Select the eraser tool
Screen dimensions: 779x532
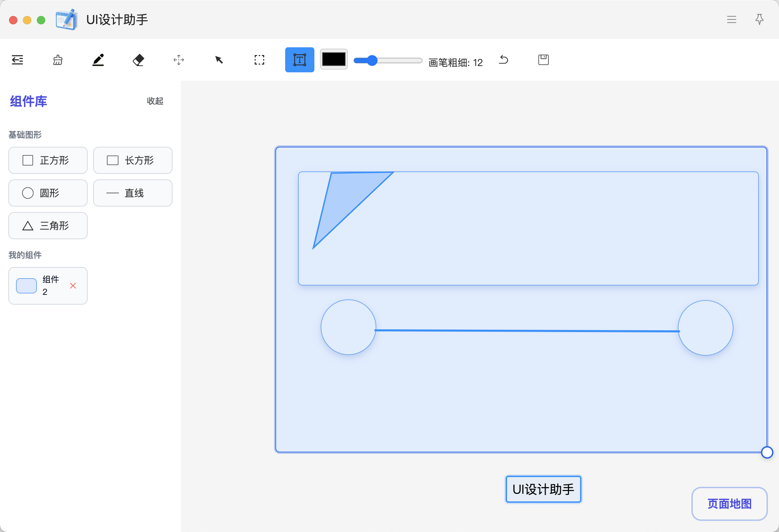[138, 60]
